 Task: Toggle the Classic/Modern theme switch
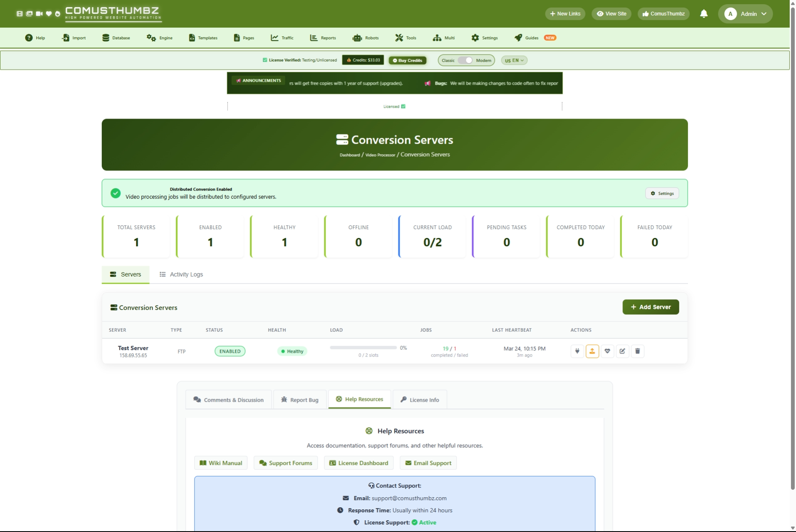click(465, 60)
